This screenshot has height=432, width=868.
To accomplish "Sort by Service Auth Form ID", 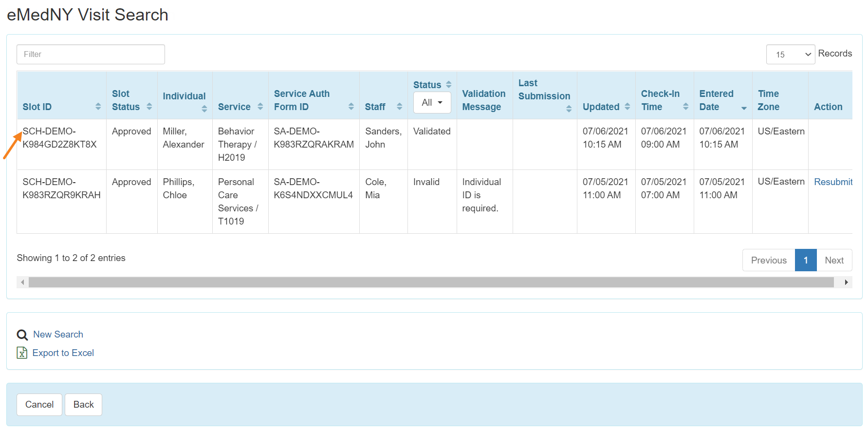I will click(x=351, y=107).
